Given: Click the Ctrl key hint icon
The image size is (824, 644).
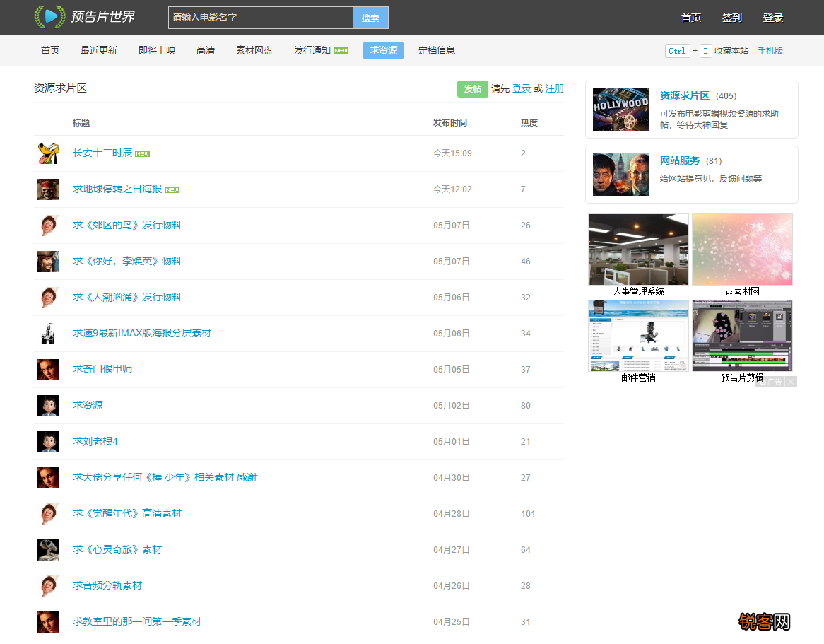Looking at the screenshot, I should pyautogui.click(x=677, y=51).
